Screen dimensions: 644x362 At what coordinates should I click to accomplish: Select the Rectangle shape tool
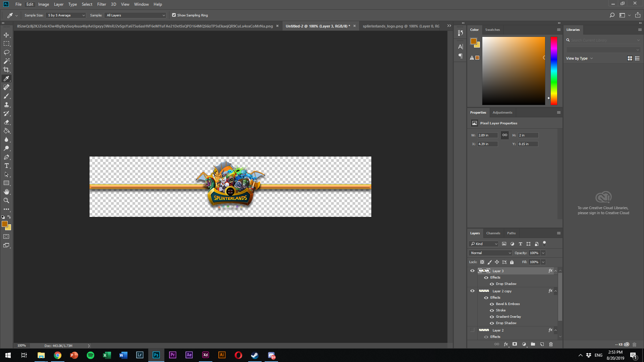coord(6,183)
